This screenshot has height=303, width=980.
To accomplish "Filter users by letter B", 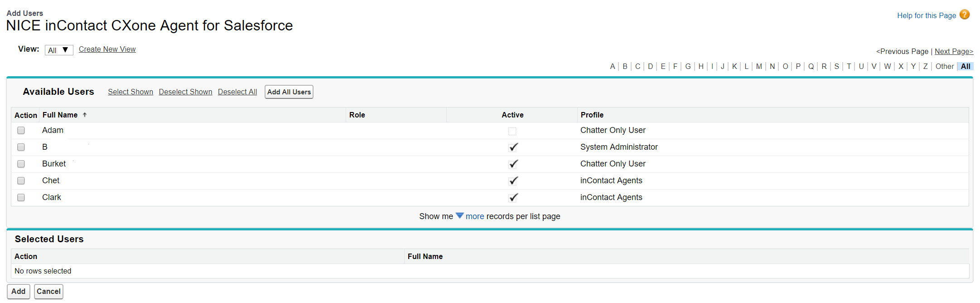I will pyautogui.click(x=625, y=66).
